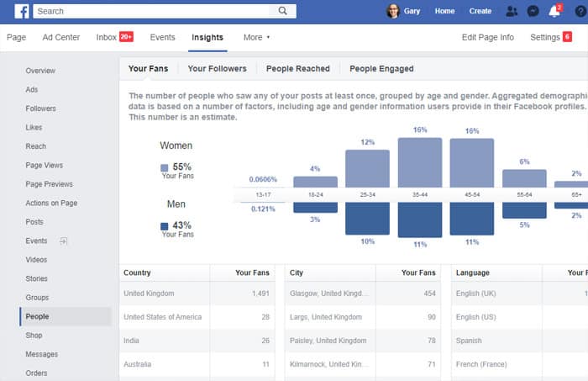Open Ads in Insights sidebar
The height and width of the screenshot is (381, 588).
tap(32, 89)
